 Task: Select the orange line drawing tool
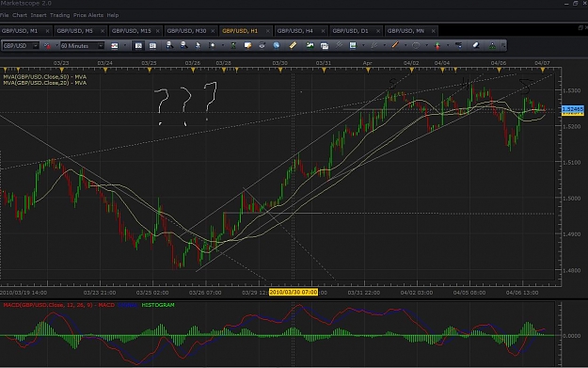point(395,45)
